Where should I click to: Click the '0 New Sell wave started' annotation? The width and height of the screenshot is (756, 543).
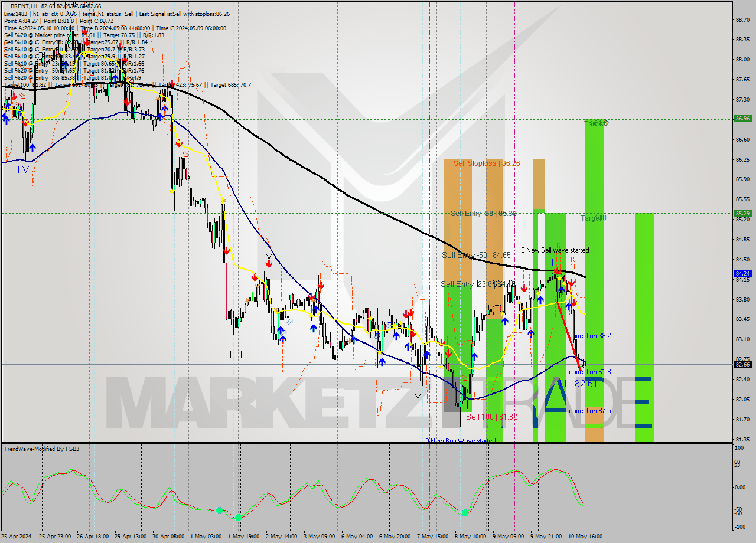pos(555,250)
